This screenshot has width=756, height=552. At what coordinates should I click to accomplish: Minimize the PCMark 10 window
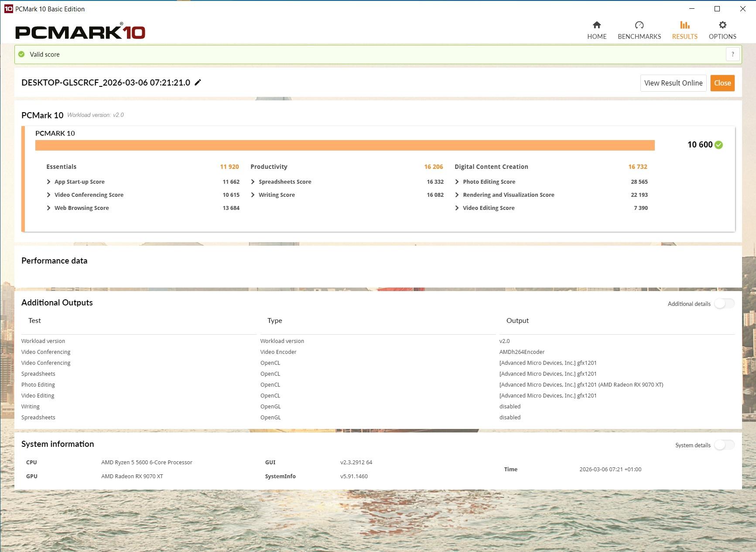click(691, 9)
